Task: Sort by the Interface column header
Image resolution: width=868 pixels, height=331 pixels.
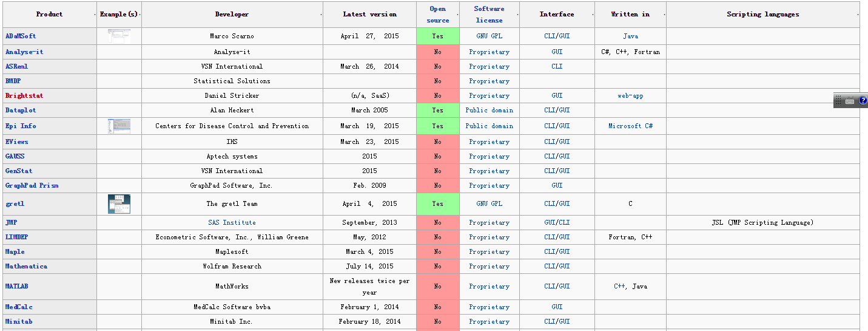Action: (557, 14)
